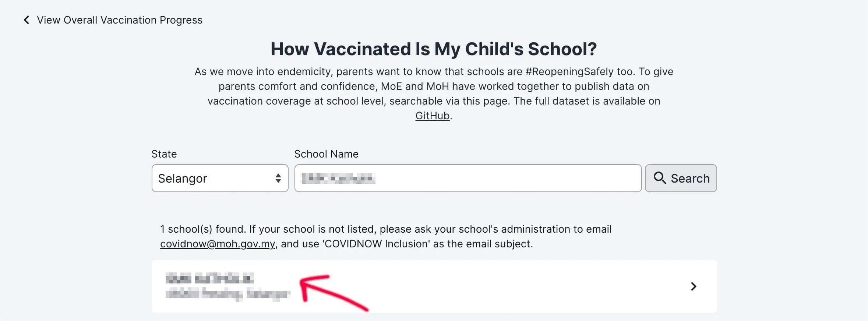The height and width of the screenshot is (321, 868).
Task: Click the blurred school address line
Action: point(227,294)
